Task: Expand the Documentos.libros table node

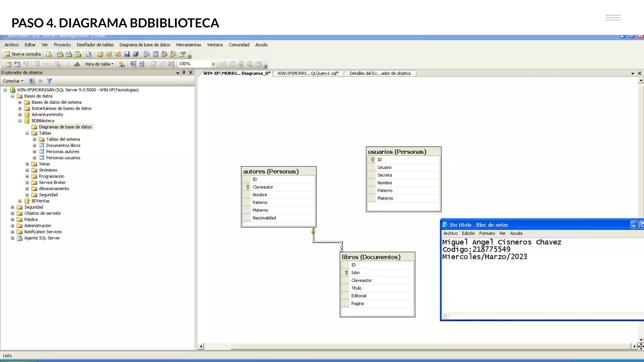Action: coord(35,145)
